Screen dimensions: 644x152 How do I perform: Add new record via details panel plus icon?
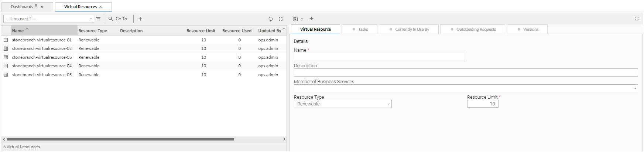[311, 18]
